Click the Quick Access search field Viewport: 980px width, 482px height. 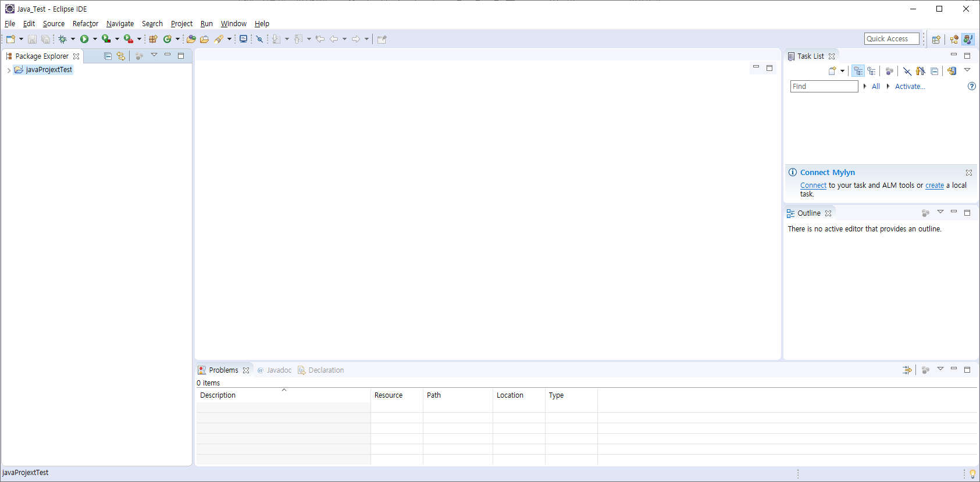pyautogui.click(x=892, y=39)
